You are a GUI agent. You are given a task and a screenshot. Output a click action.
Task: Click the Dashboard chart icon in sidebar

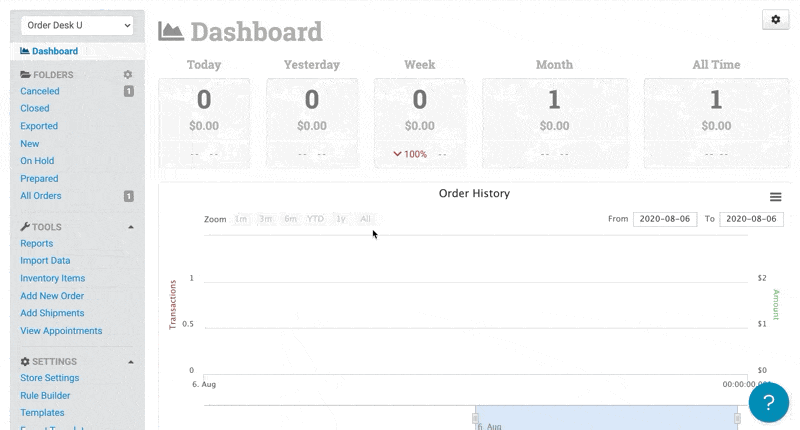point(25,51)
